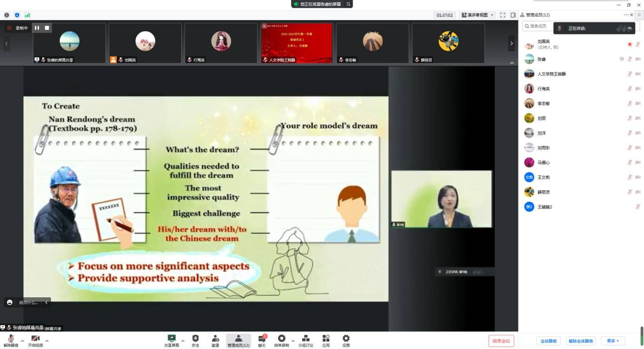Pause the recording in top-left

(37, 28)
